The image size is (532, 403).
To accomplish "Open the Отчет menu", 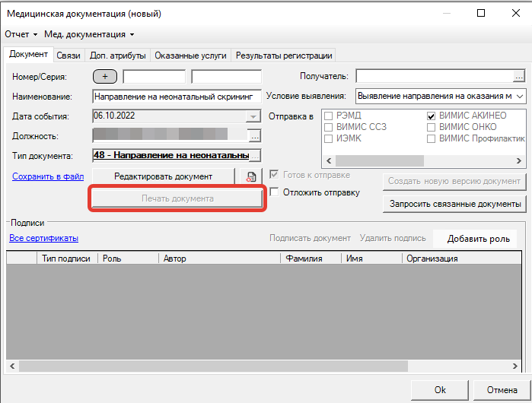I will [x=21, y=34].
